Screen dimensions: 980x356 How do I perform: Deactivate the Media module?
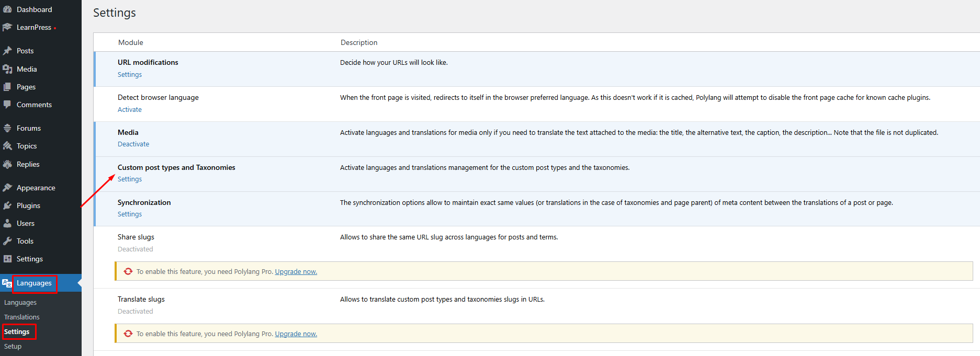click(x=133, y=144)
